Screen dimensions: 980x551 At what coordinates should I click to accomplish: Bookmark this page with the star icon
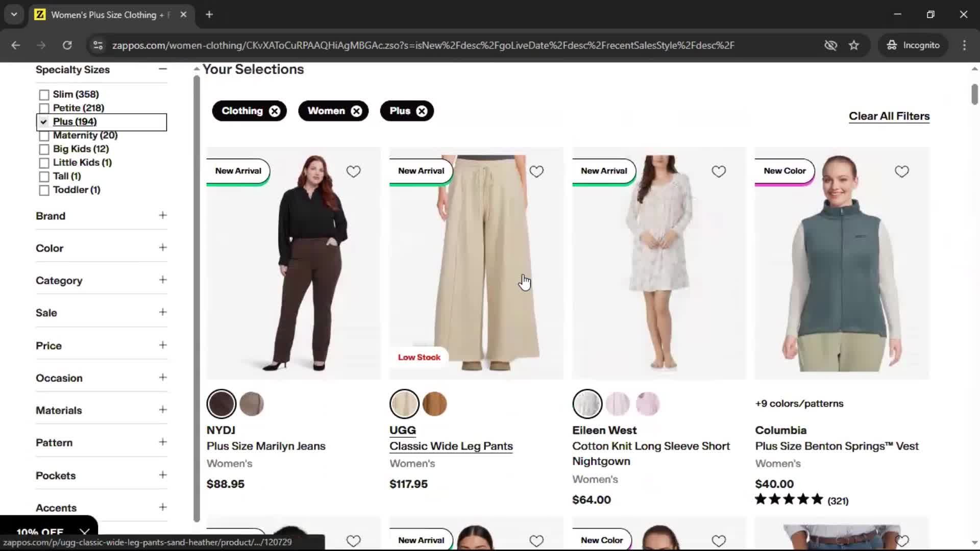point(854,45)
